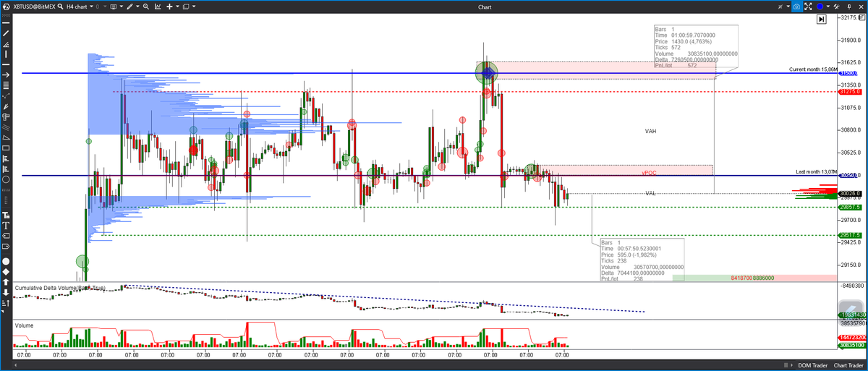
Task: Click the Current month 15,86M line label
Action: (813, 69)
